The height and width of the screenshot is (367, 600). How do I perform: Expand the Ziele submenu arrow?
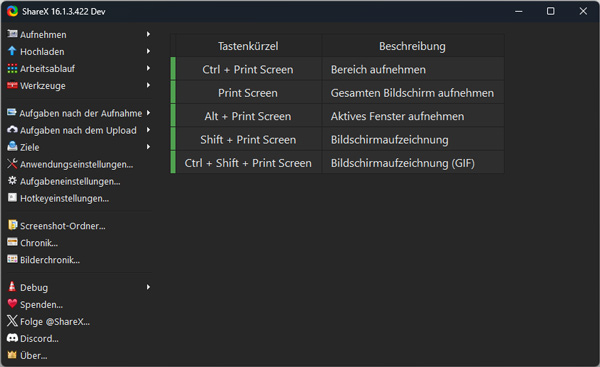148,147
